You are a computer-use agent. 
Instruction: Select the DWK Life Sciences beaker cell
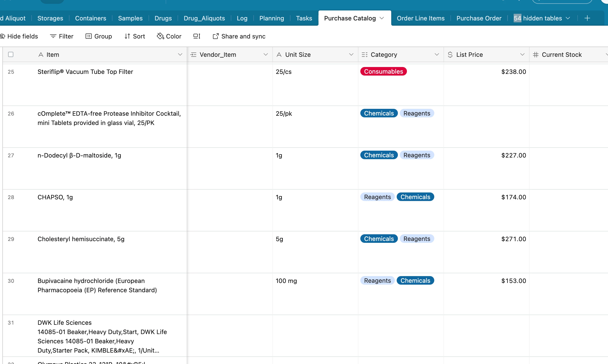95,336
